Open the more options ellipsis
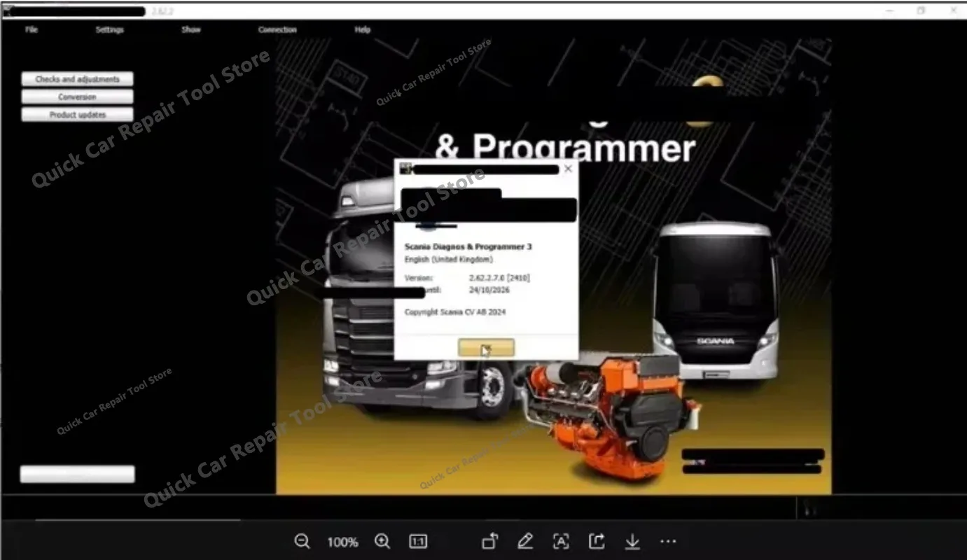Screen dimensions: 967x560 tap(668, 541)
